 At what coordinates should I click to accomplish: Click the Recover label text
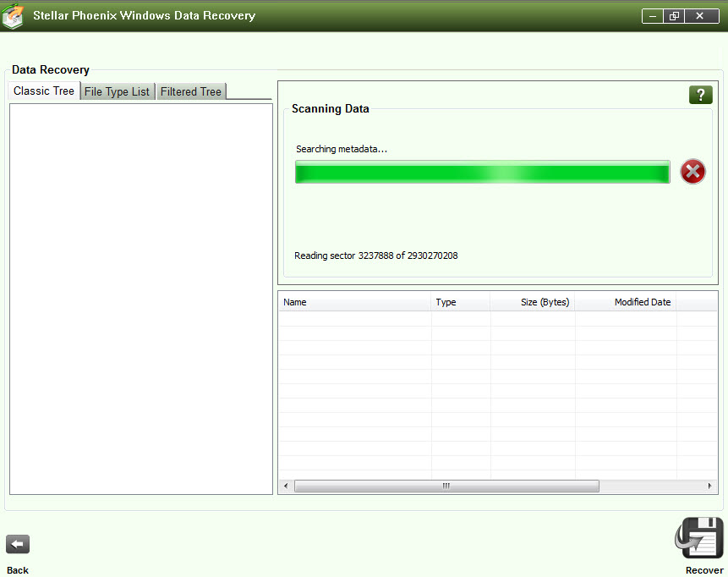(704, 570)
